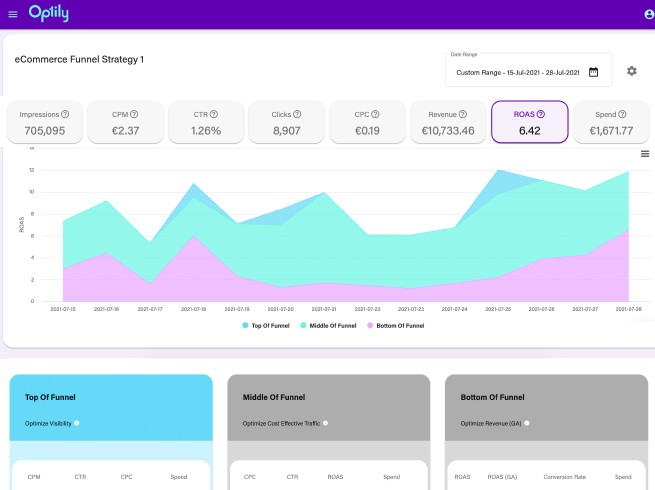
Task: Select the Clicks metric card
Action: [x=287, y=122]
